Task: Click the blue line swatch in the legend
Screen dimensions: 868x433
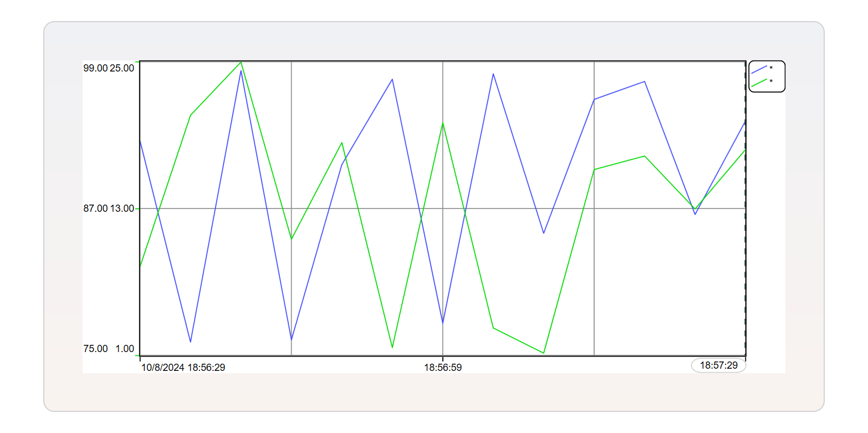Action: pyautogui.click(x=759, y=69)
